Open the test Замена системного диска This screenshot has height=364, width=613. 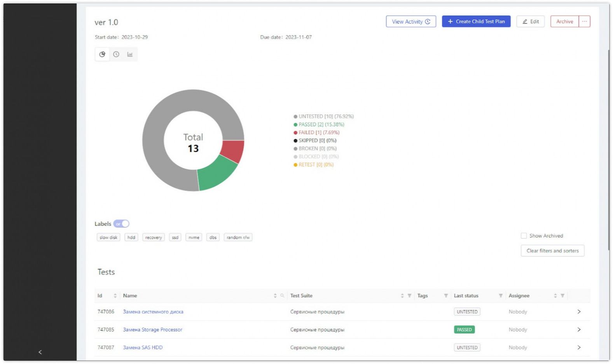pyautogui.click(x=153, y=312)
